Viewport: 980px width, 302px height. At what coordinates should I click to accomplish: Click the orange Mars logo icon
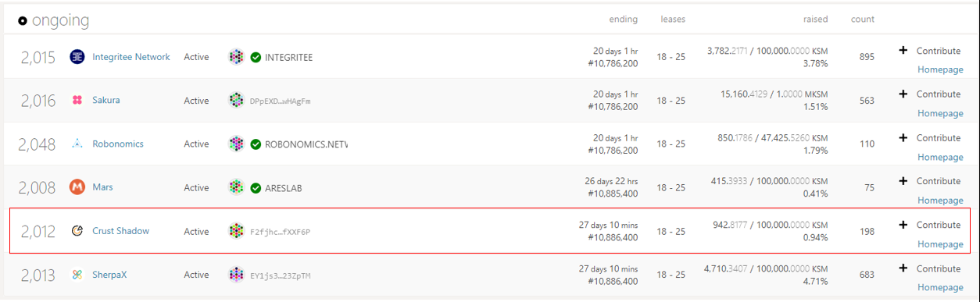coord(77,187)
